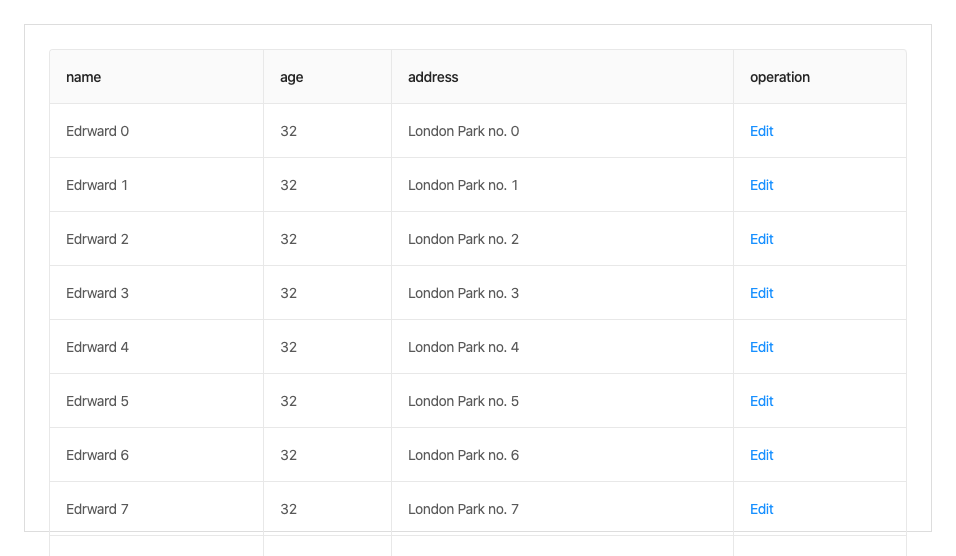Click age cell in Edrward 3 row
Screen dimensions: 956x556
tap(289, 293)
